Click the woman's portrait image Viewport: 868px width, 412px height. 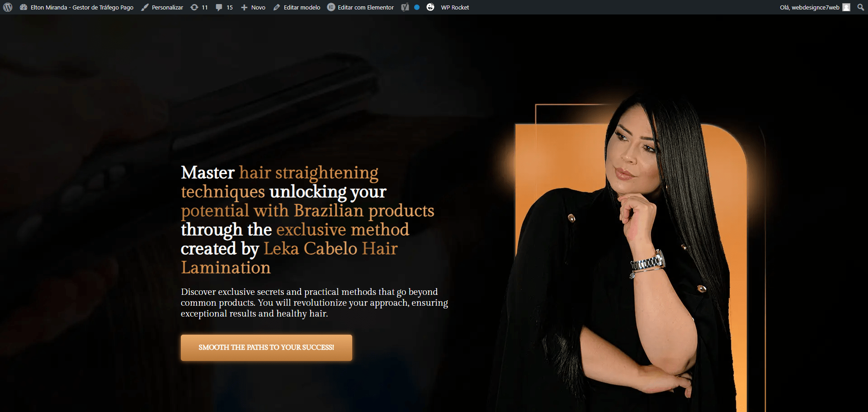[x=628, y=253]
